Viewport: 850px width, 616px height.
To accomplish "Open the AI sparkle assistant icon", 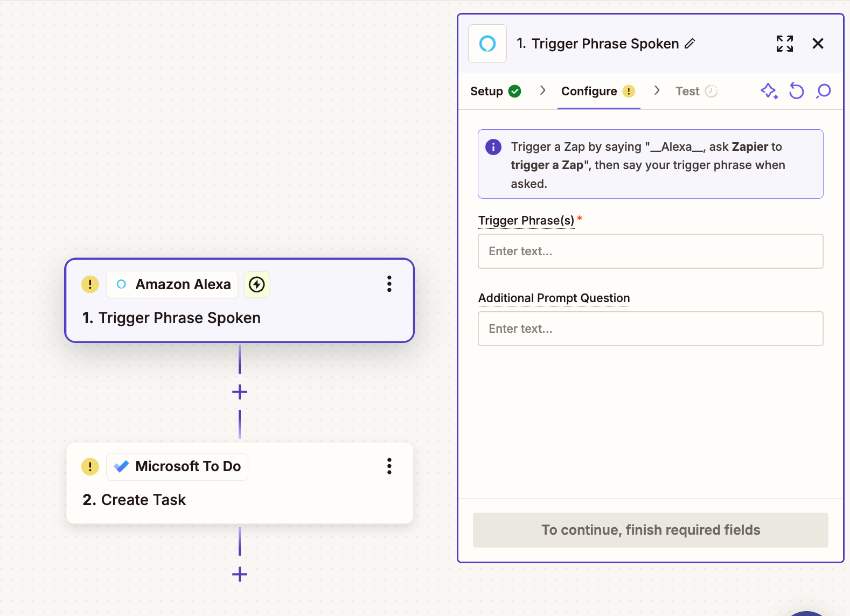I will (769, 91).
